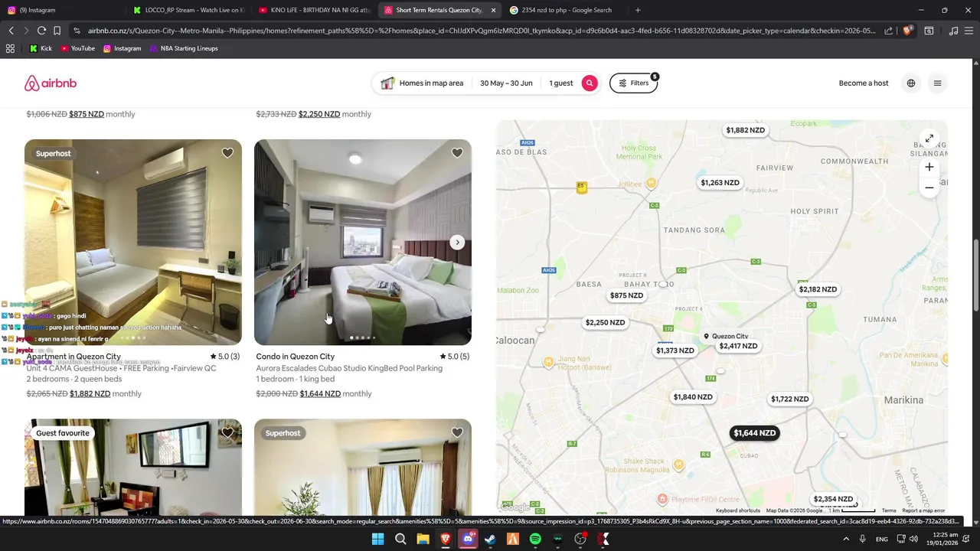Click Homes in map area field
Image resolution: width=980 pixels, height=551 pixels.
[x=422, y=83]
